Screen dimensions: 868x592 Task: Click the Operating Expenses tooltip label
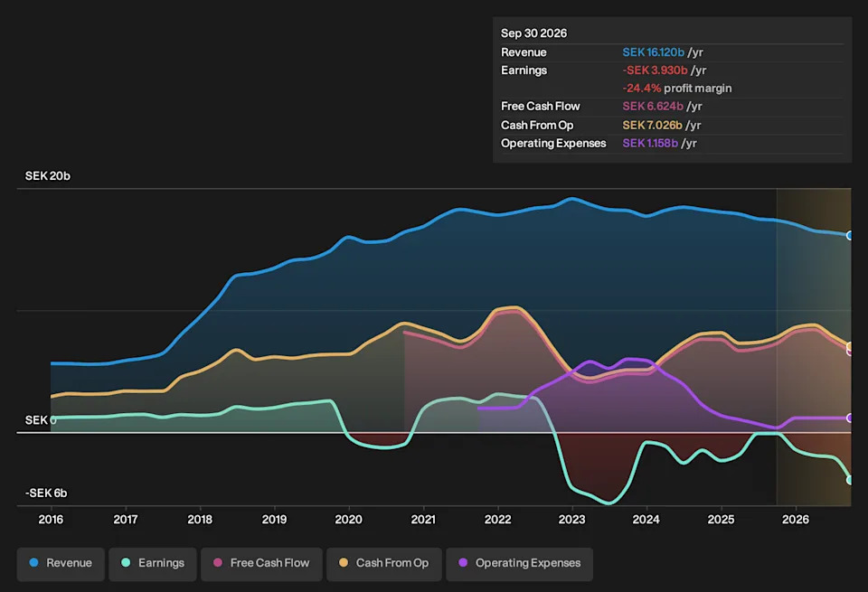click(553, 144)
